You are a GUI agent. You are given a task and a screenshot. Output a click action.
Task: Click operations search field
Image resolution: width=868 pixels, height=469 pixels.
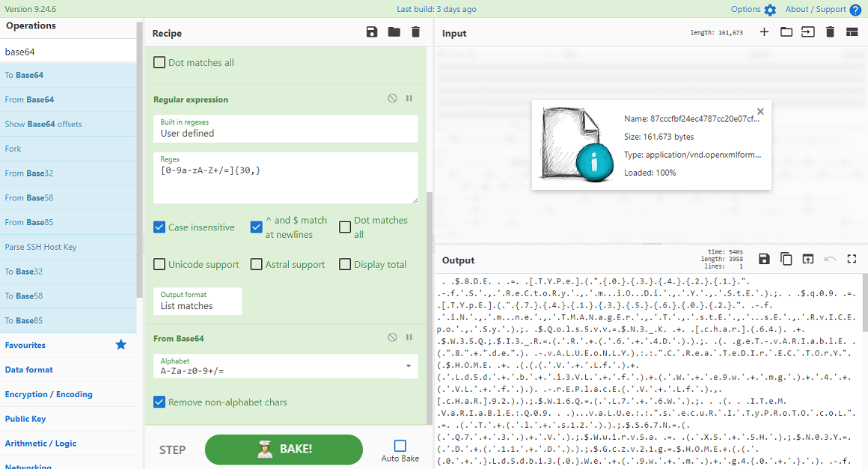[68, 52]
